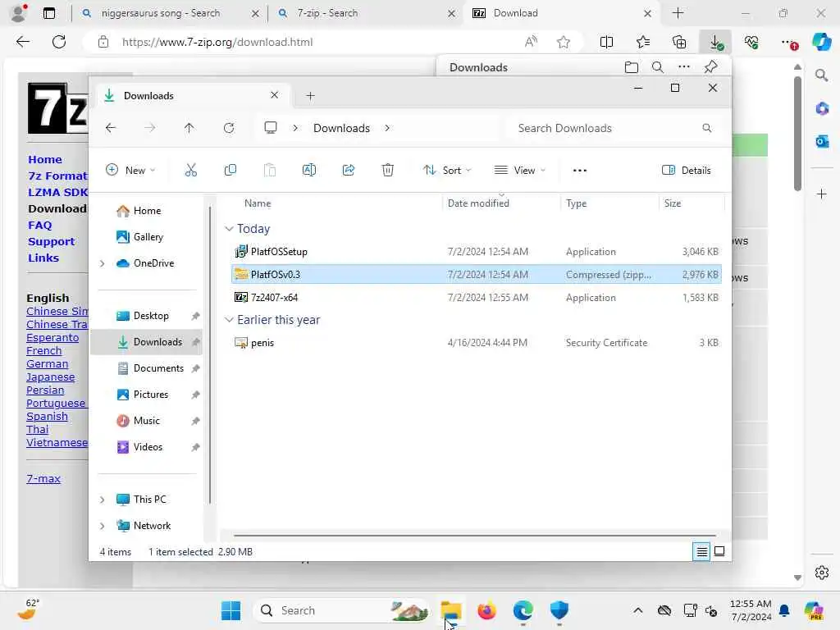This screenshot has height=630, width=840.
Task: Open the 7-max link
Action: [x=43, y=478]
